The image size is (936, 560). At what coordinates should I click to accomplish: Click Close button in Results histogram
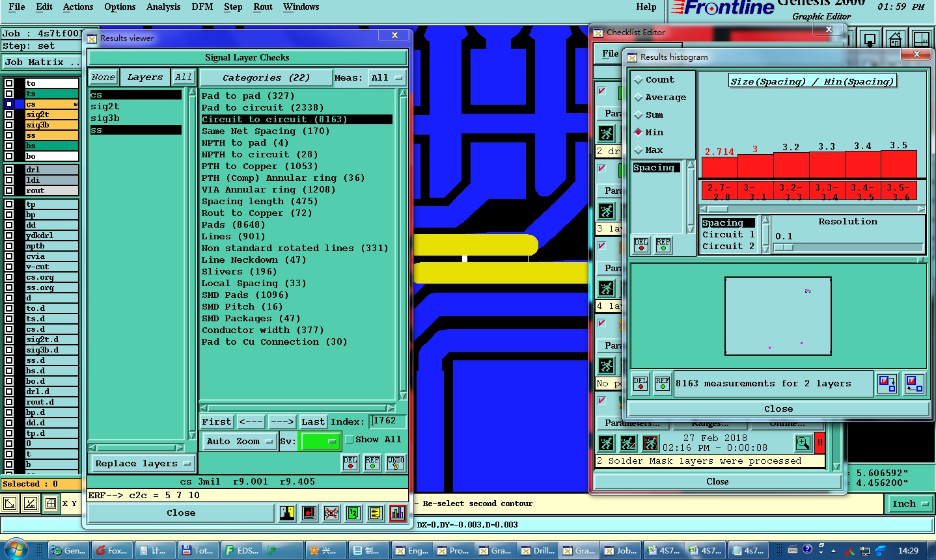point(778,409)
